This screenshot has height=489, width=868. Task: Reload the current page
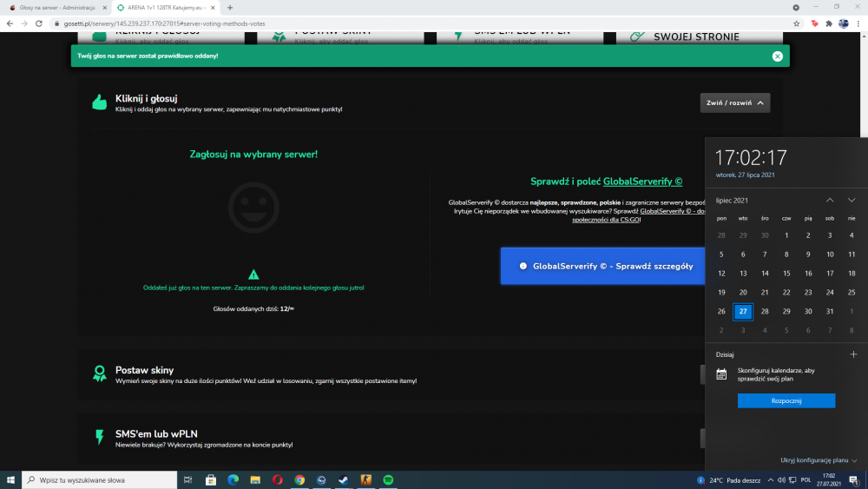[39, 23]
